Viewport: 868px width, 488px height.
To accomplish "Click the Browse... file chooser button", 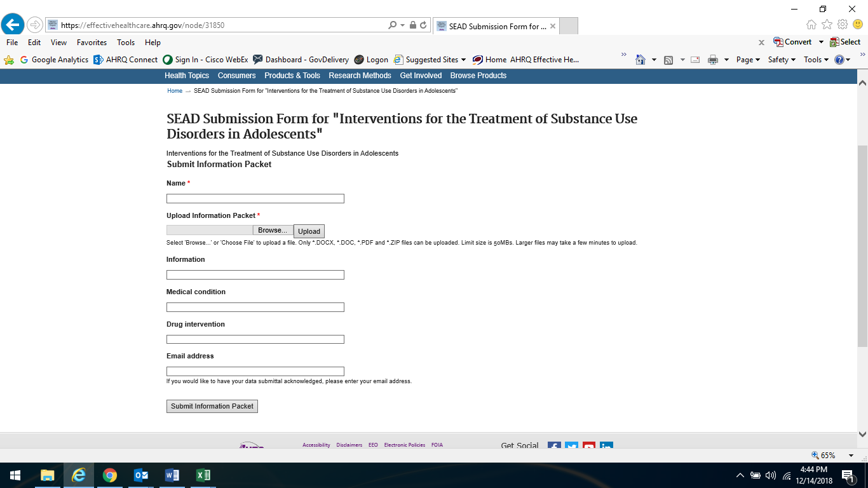I will coord(273,230).
